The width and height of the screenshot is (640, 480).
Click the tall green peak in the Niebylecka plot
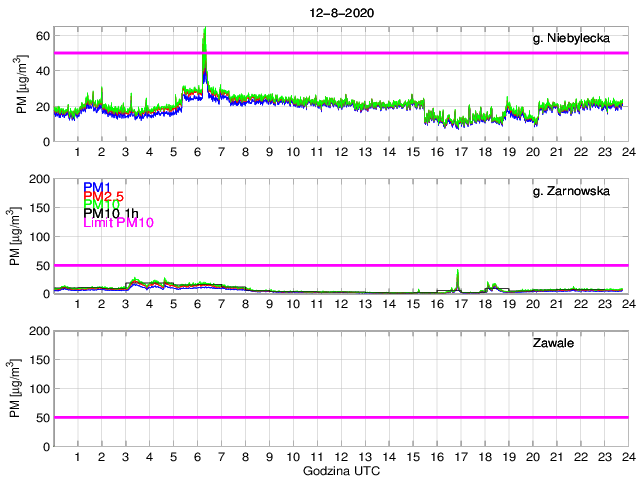pyautogui.click(x=204, y=40)
